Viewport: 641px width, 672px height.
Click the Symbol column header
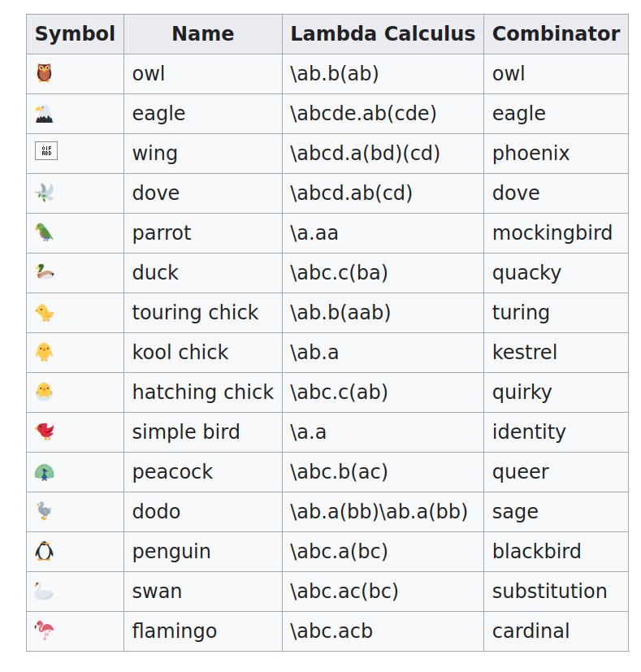[x=75, y=34]
